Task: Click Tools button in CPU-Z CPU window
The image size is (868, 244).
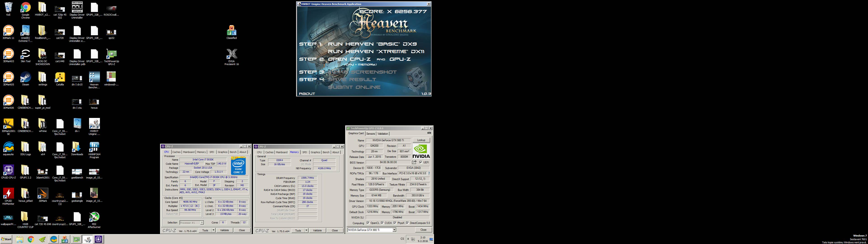Action: pos(205,230)
